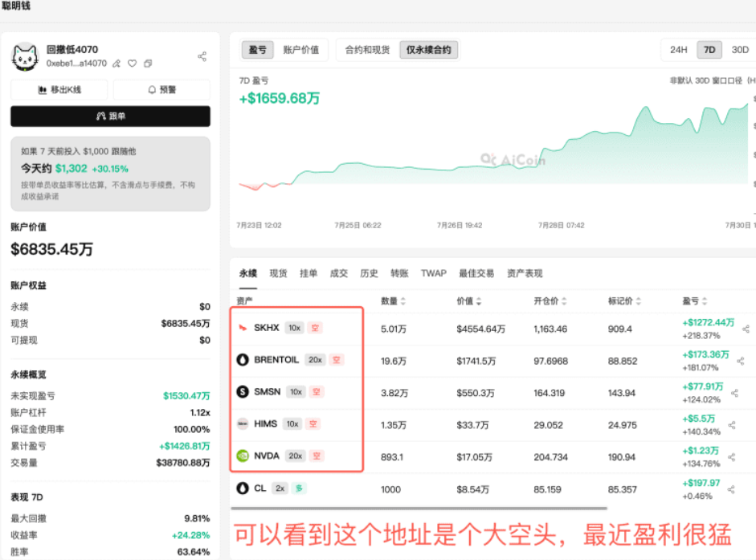This screenshot has width=756, height=560.
Task: Sort table by 数量 column
Action: coord(394,301)
